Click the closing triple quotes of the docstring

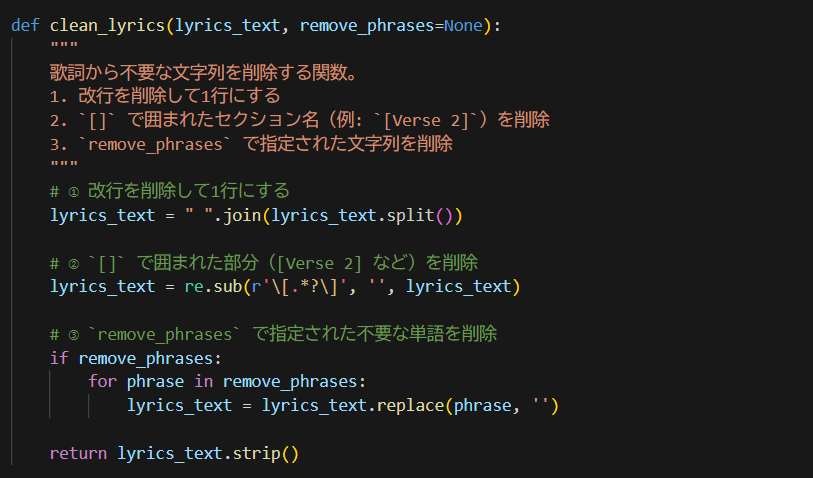tap(64, 167)
